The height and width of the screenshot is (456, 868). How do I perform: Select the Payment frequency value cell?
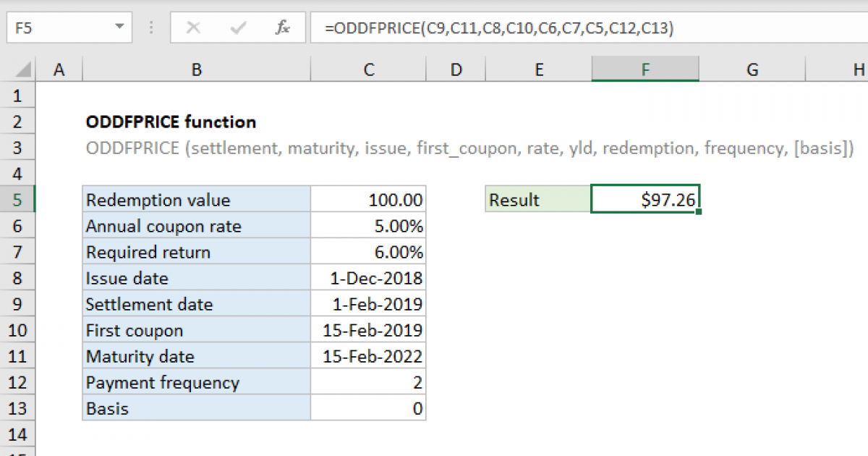point(369,382)
